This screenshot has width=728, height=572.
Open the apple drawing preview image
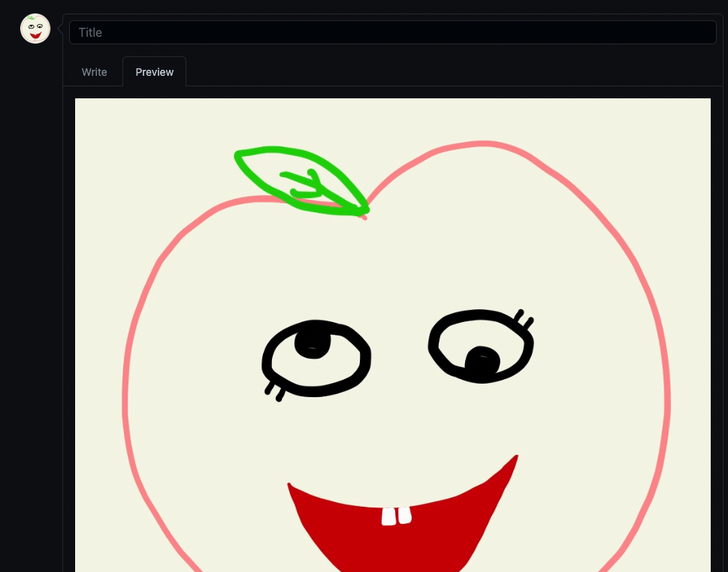[x=392, y=335]
